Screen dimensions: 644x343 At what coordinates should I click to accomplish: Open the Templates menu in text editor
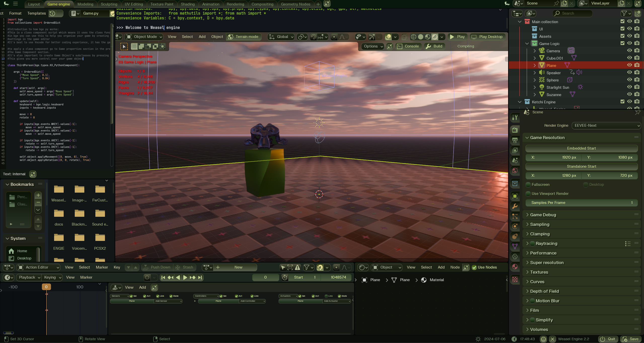[x=36, y=13]
